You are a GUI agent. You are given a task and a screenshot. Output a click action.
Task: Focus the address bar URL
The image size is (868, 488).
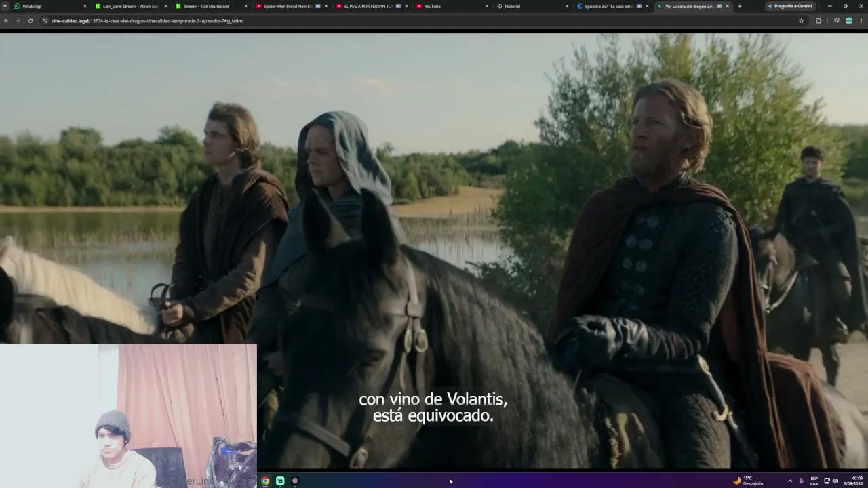click(x=147, y=21)
